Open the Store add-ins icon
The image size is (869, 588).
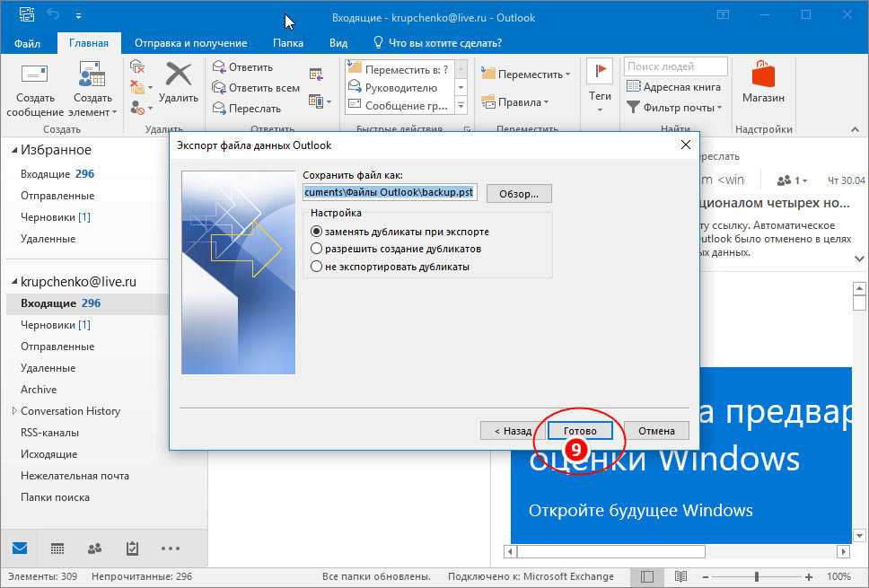(x=762, y=75)
